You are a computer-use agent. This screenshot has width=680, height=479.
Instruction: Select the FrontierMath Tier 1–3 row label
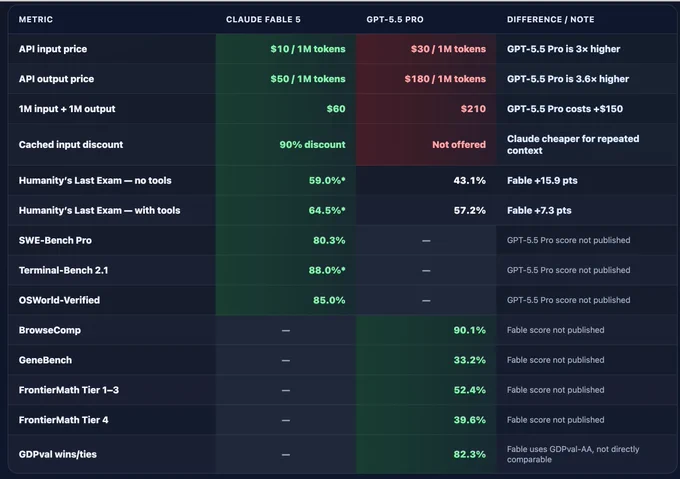click(69, 390)
